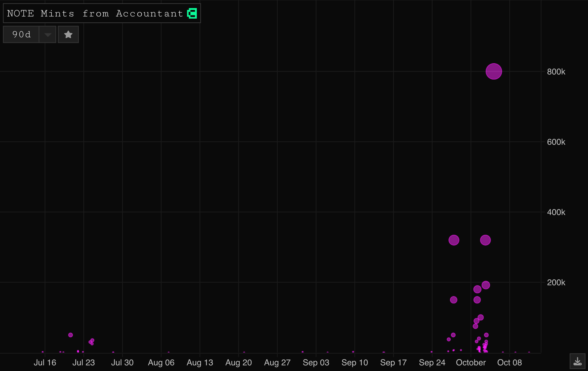Click the right bubble near 320k
This screenshot has width=588, height=371.
(485, 240)
